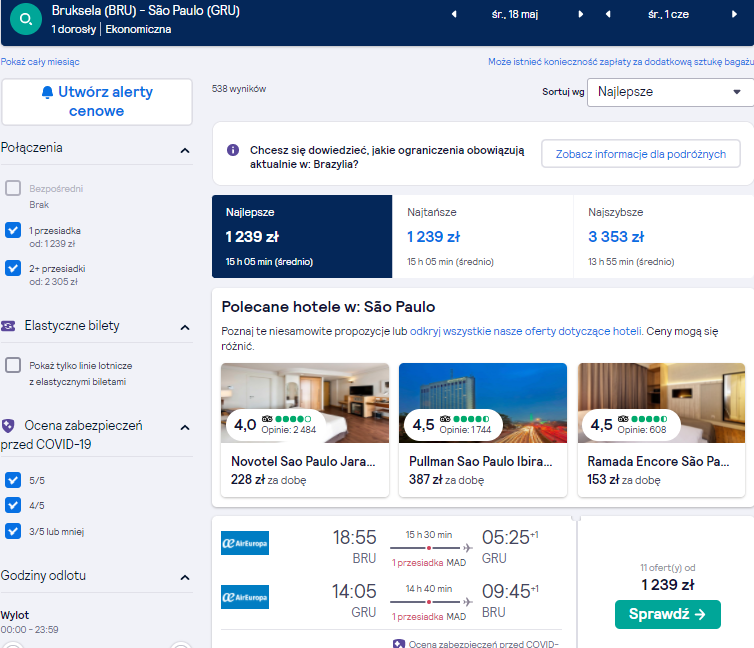Click the green Sprawdź button
Screen dimensions: 754x648
coord(667,614)
